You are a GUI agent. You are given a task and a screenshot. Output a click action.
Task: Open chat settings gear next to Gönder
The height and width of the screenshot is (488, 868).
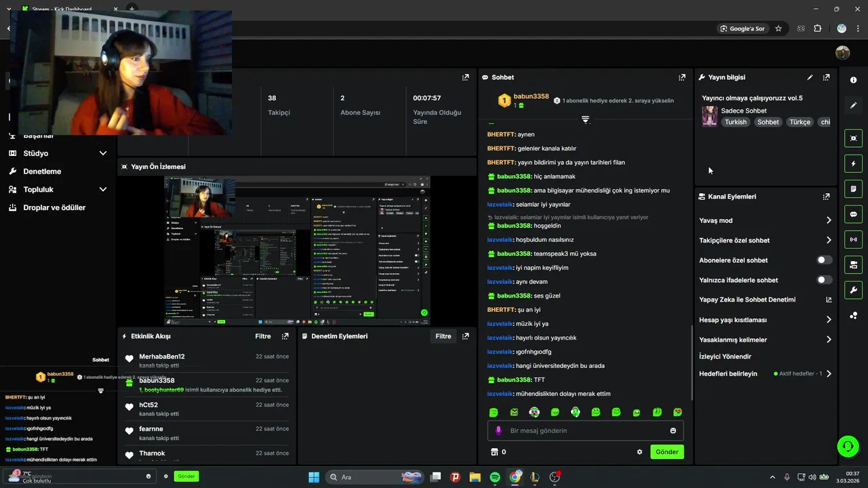tap(639, 452)
